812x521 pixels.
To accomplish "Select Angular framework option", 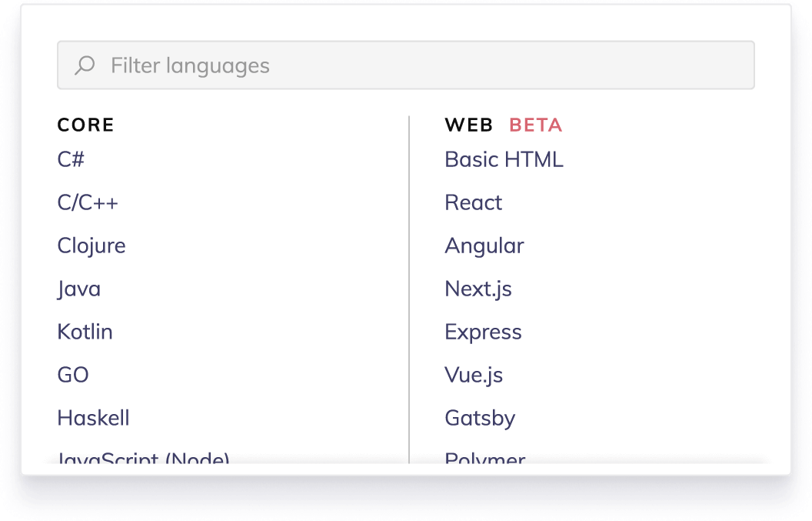I will click(x=484, y=246).
